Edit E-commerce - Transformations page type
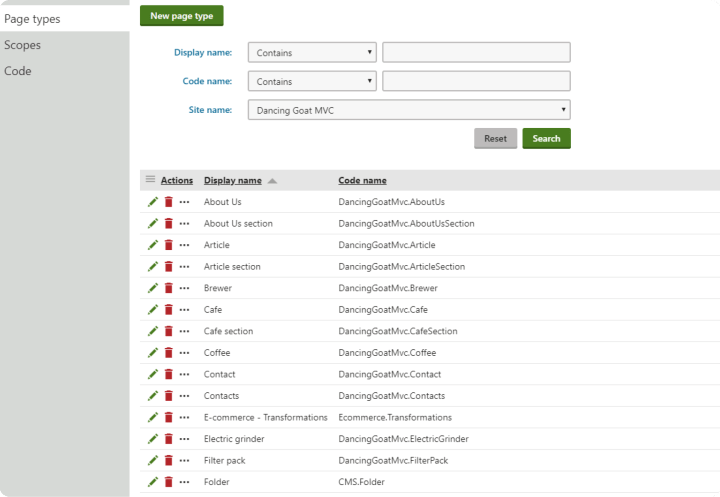Image resolution: width=720 pixels, height=497 pixels. [x=153, y=418]
